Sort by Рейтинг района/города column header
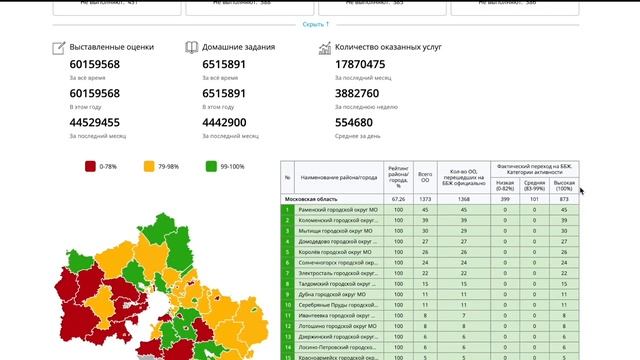Image resolution: width=640 pixels, height=360 pixels. [x=398, y=178]
